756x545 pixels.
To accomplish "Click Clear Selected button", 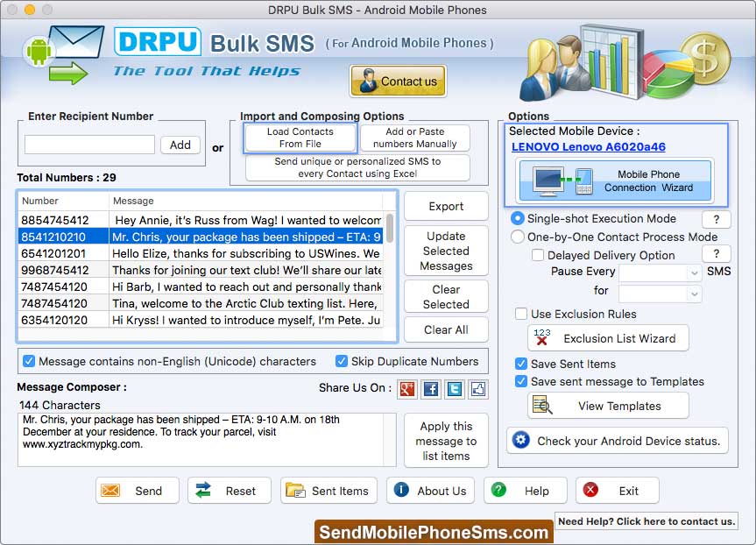I will [x=446, y=297].
